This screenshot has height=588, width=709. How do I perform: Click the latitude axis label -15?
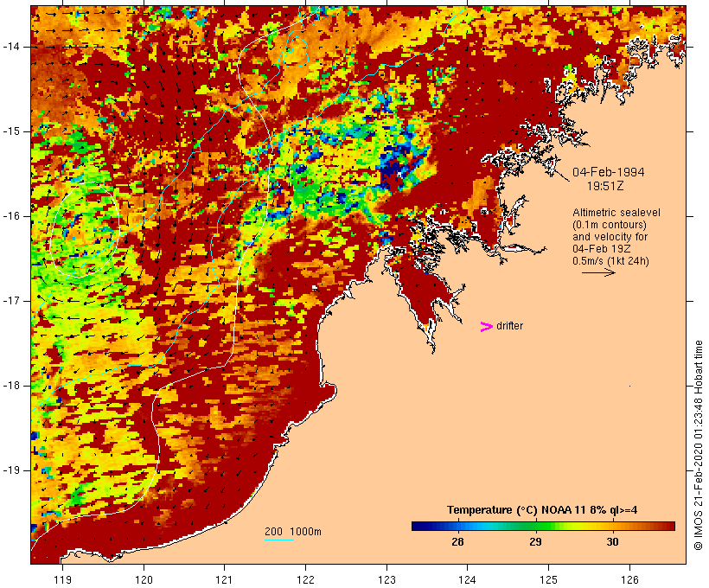tap(11, 131)
